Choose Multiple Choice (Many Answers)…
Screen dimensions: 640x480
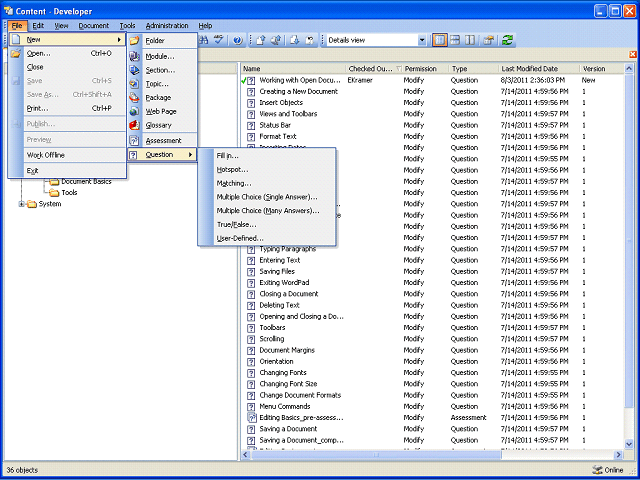pyautogui.click(x=267, y=211)
